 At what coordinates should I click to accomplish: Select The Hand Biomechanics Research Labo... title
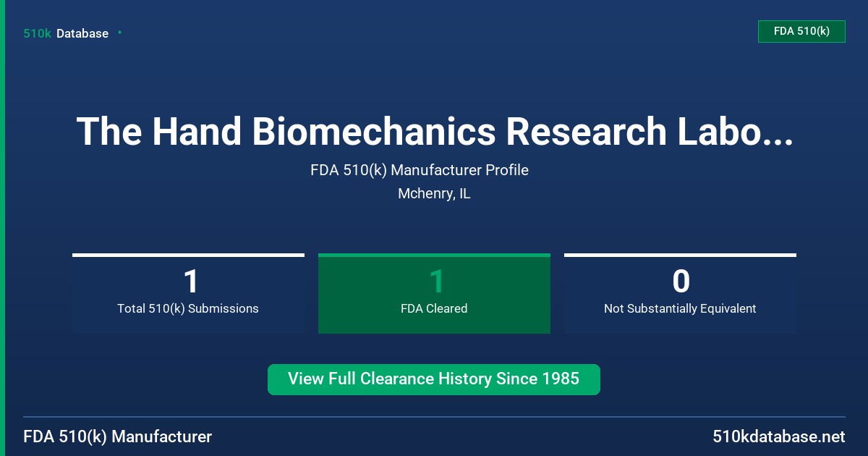tap(434, 131)
